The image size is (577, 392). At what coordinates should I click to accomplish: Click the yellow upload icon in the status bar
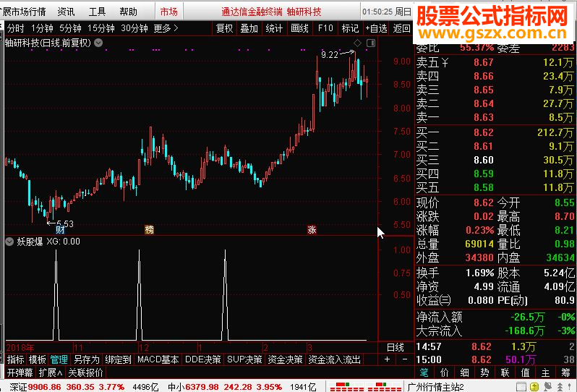(534, 387)
